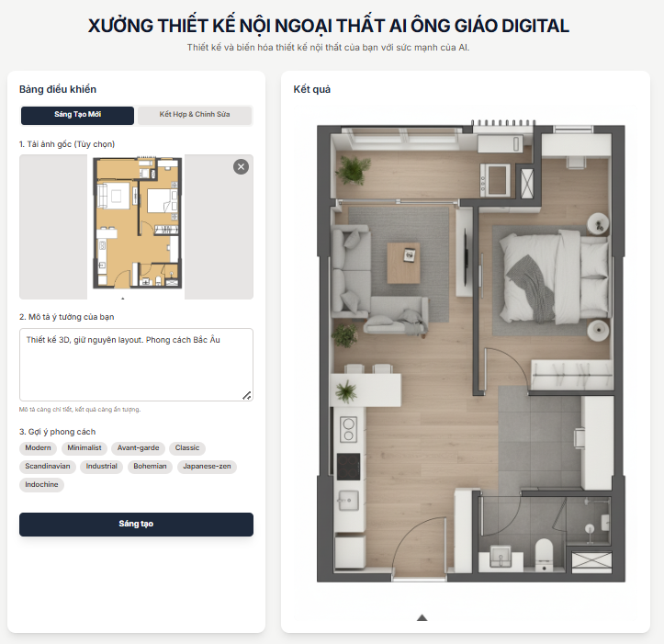
Task: Select Avant-garde style suggestion
Action: tap(138, 448)
